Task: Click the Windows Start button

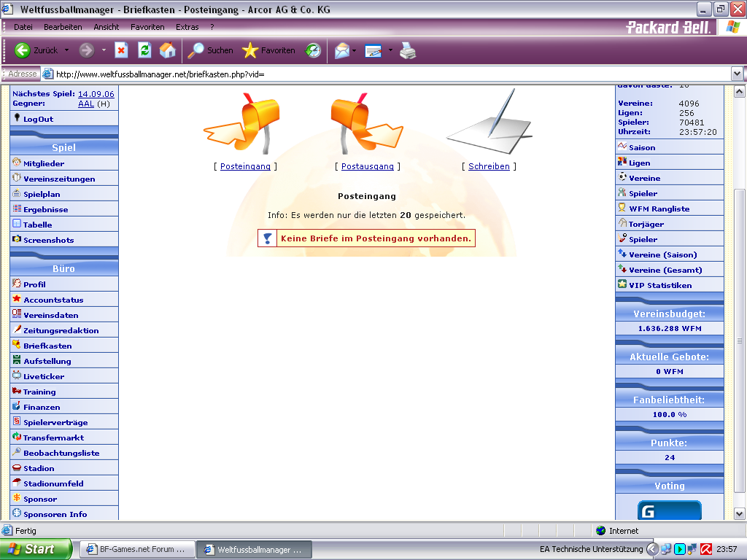Action: click(36, 549)
